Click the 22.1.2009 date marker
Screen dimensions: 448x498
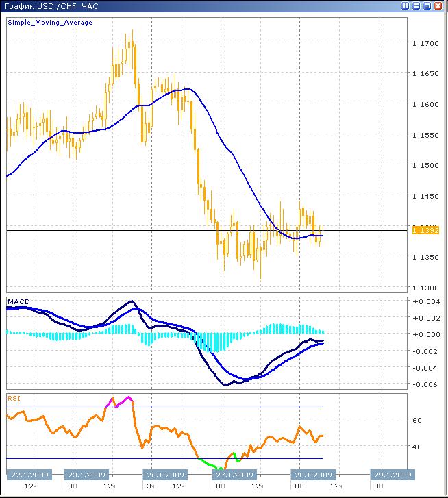pyautogui.click(x=27, y=475)
